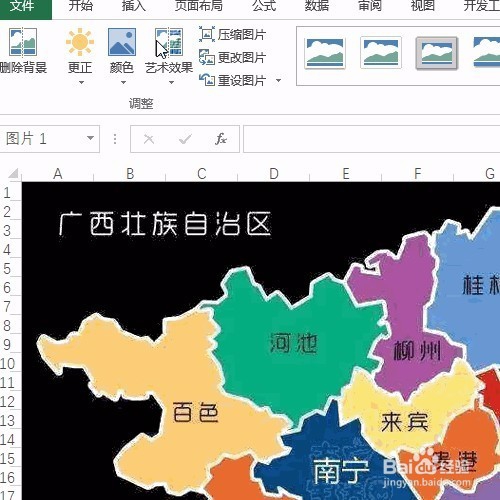
Task: Open the Color (颜色) picture icon
Action: [x=122, y=42]
